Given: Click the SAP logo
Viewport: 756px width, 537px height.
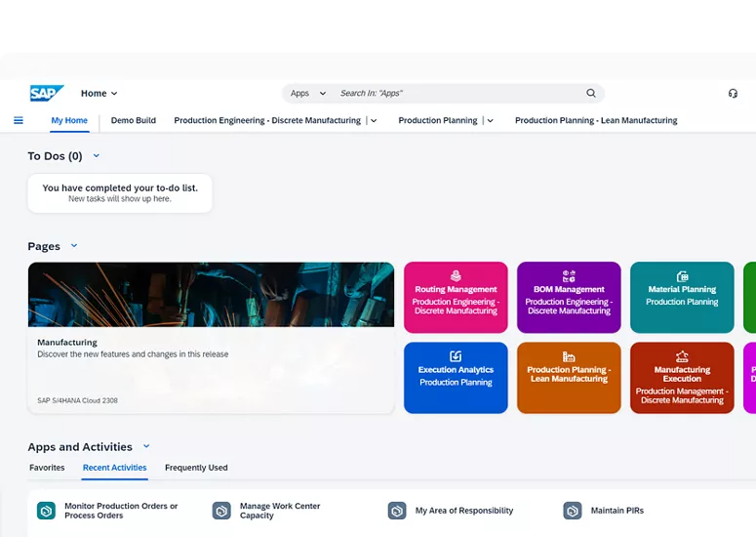Looking at the screenshot, I should (x=46, y=94).
